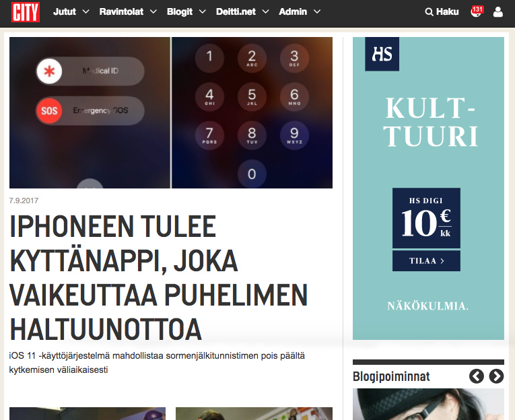The image size is (515, 420).
Task: Show next Blogipoiminnat item with right arrow
Action: 496,376
